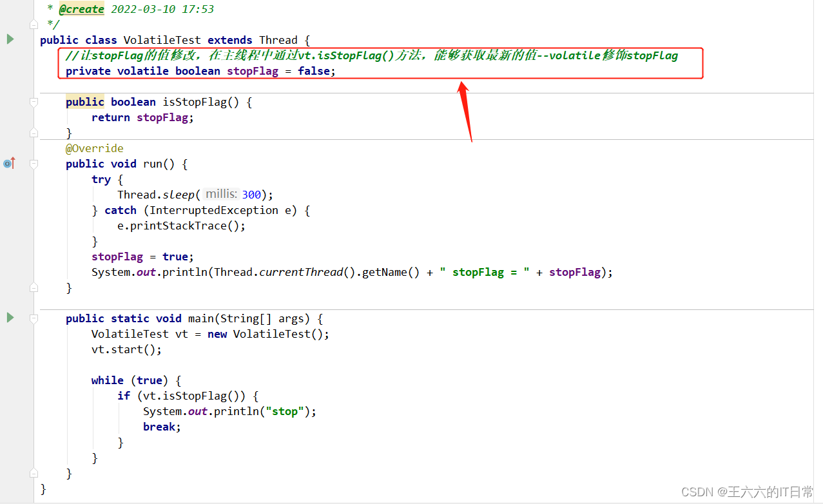Click the @create tag in the doc comment
The width and height of the screenshot is (823, 504).
(81, 9)
